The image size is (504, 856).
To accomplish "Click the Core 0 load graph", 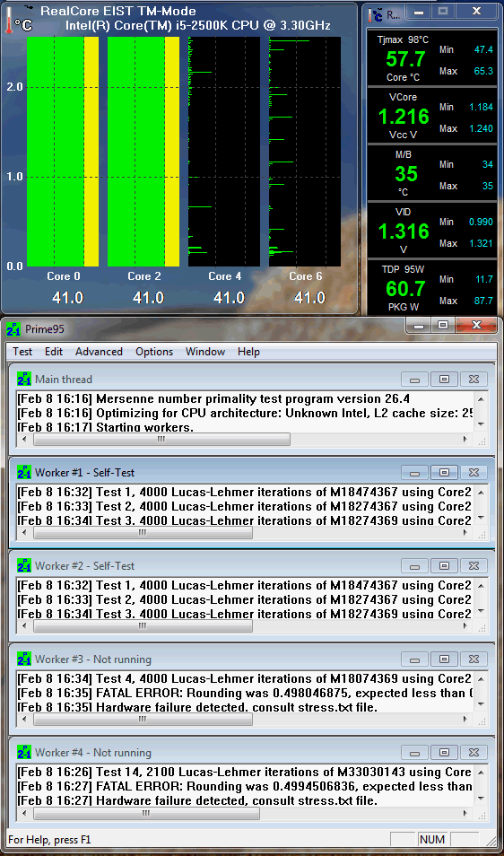I will [63, 152].
